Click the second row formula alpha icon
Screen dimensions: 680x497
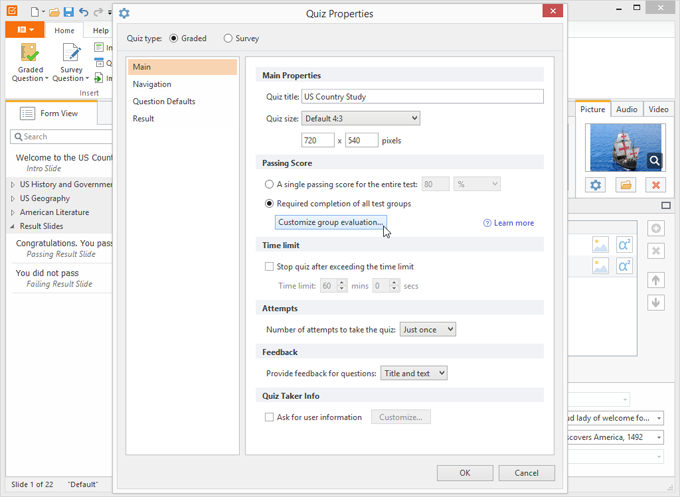click(x=624, y=266)
